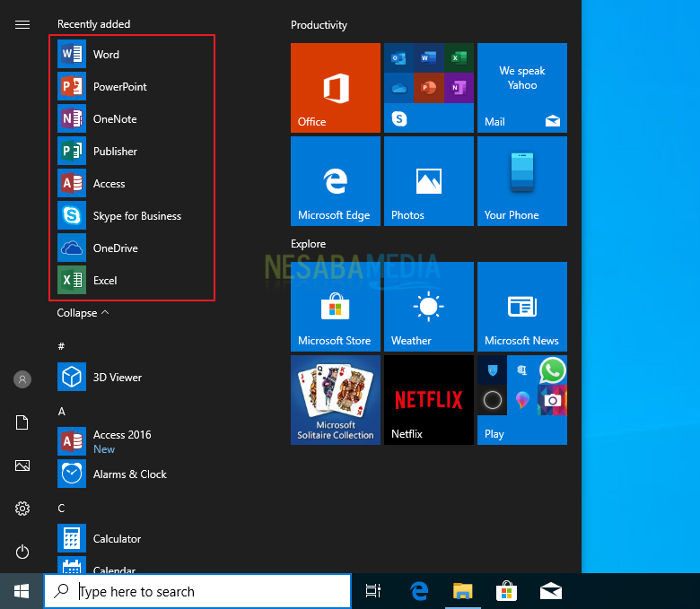Open the Netflix tile

(x=429, y=400)
